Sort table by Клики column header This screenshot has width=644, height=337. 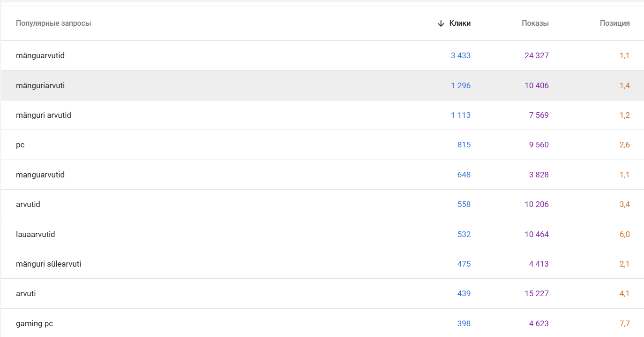[460, 23]
